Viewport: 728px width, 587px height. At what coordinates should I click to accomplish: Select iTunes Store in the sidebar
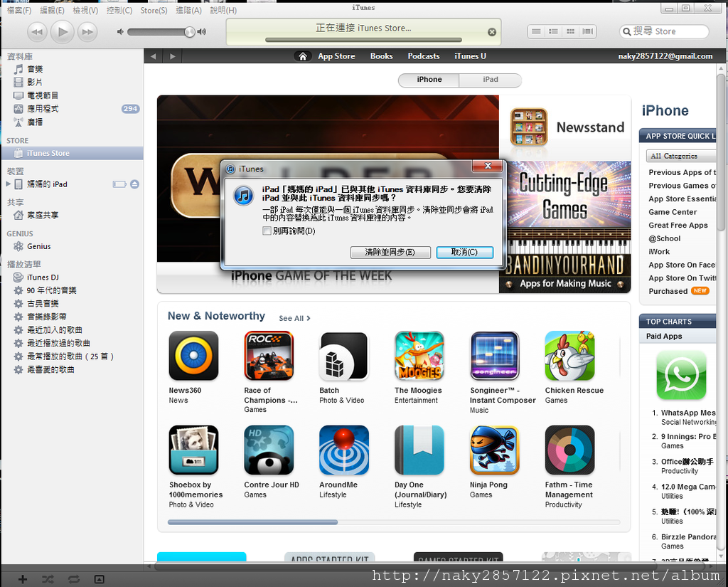(72, 154)
